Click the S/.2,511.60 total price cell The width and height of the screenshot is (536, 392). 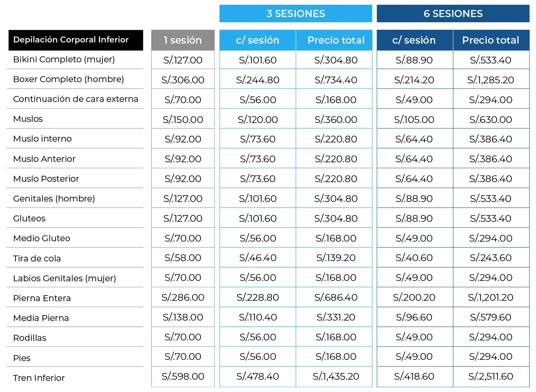(491, 377)
